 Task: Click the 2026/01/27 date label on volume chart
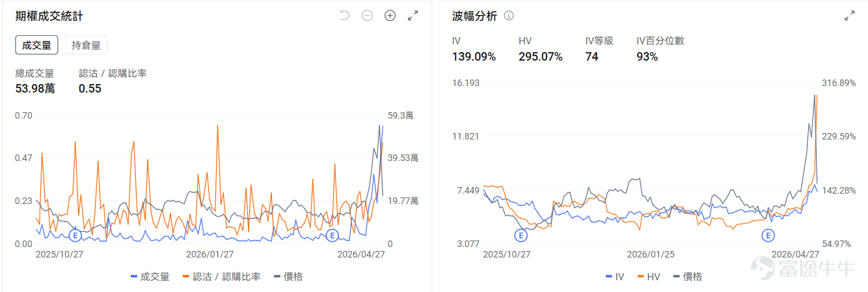click(210, 255)
